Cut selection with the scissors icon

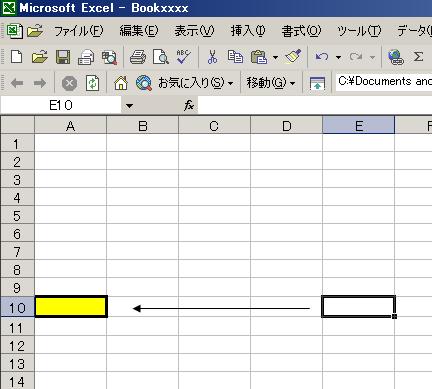pos(212,57)
